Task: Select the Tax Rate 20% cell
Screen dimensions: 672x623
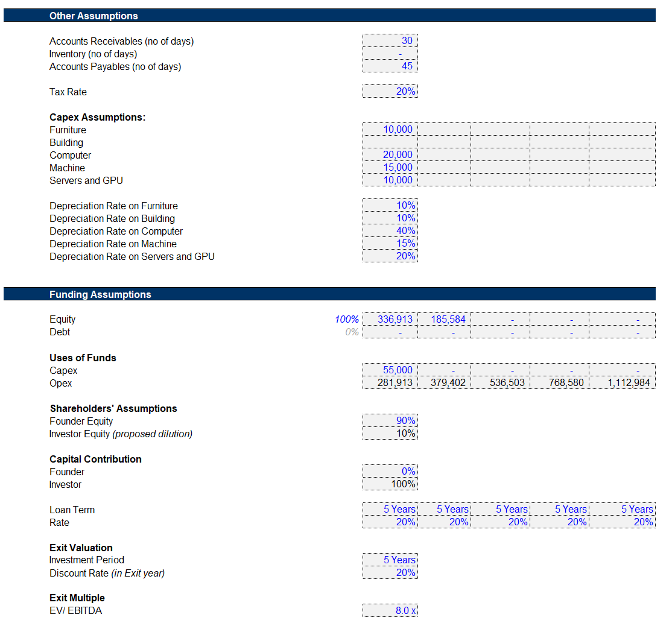Action: 390,92
